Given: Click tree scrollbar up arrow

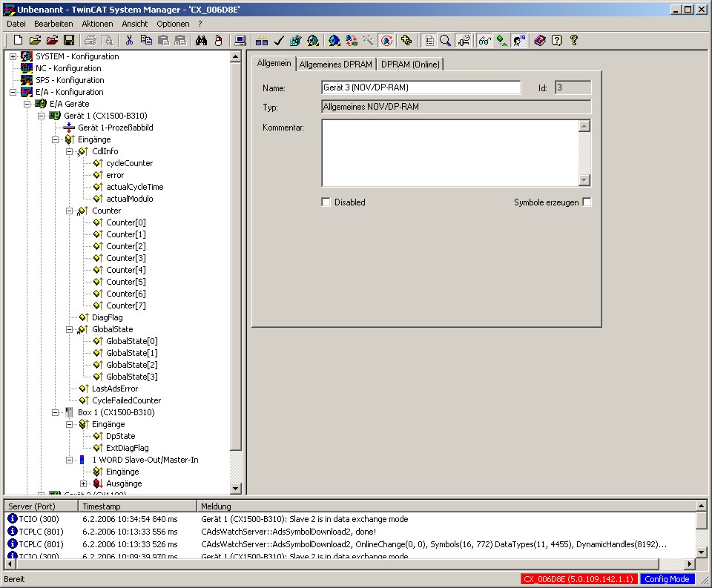Looking at the screenshot, I should click(x=236, y=57).
